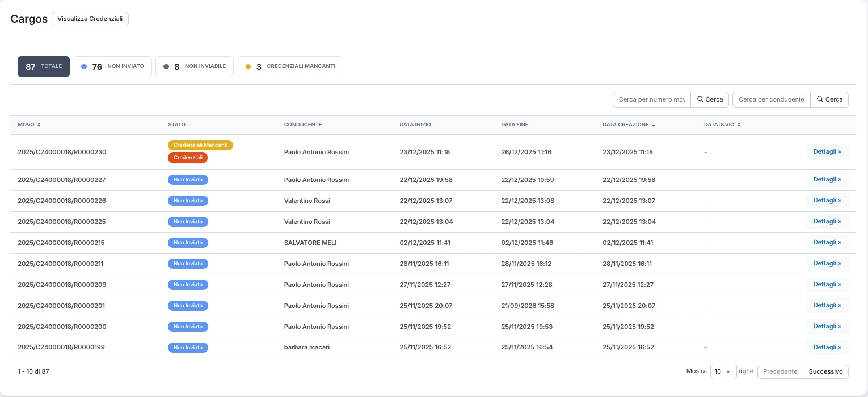Open Dettagli for movo R0000211
The height and width of the screenshot is (397, 868).
click(x=827, y=263)
